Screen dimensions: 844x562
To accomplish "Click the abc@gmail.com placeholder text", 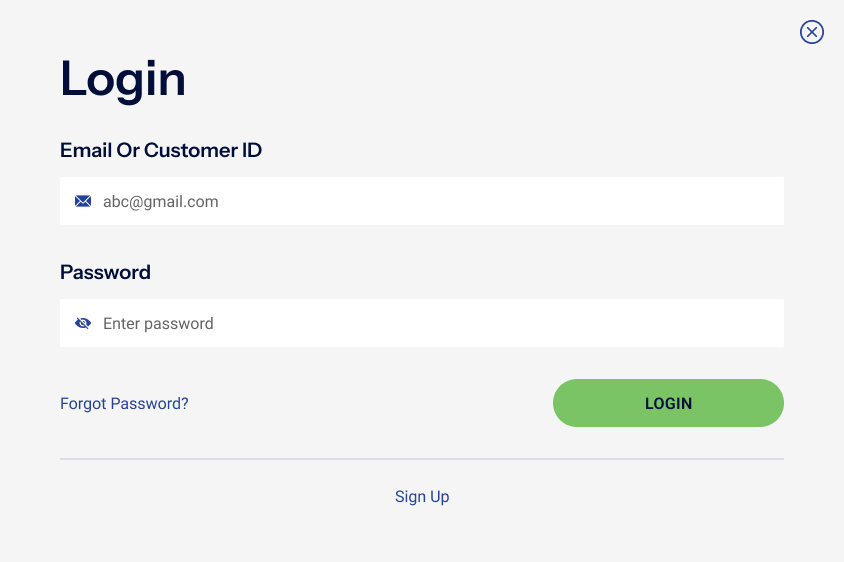I will pyautogui.click(x=160, y=202).
